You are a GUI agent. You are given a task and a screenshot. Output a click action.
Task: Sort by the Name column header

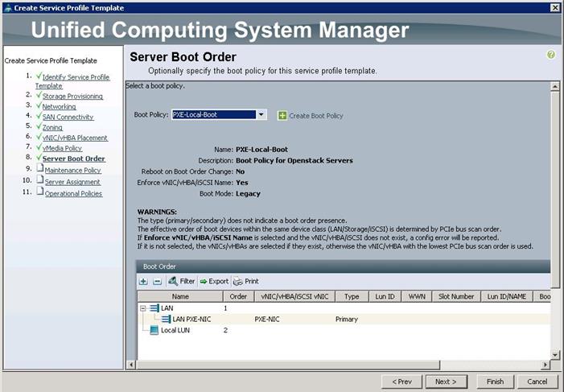(180, 296)
